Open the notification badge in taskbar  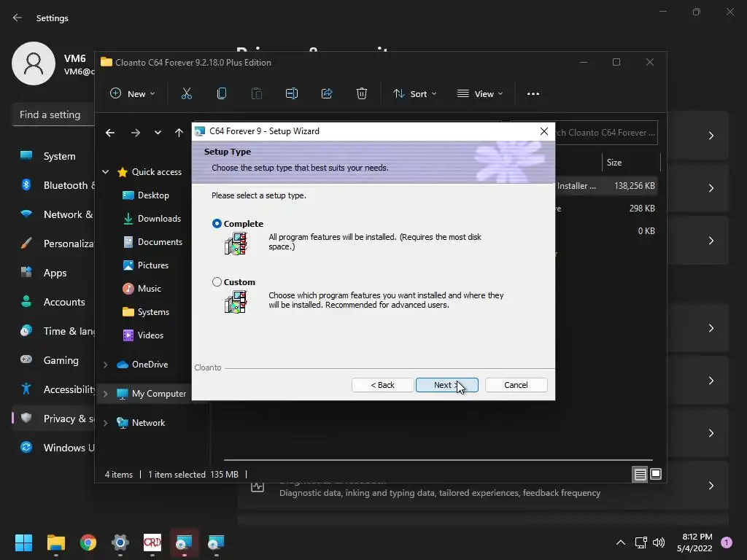click(x=727, y=542)
